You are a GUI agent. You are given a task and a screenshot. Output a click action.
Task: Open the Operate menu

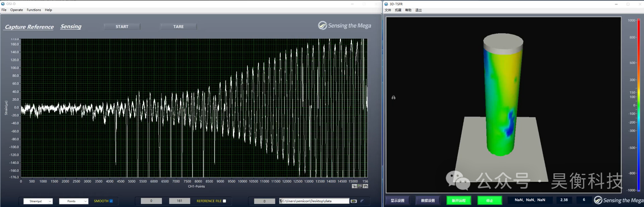click(x=16, y=10)
